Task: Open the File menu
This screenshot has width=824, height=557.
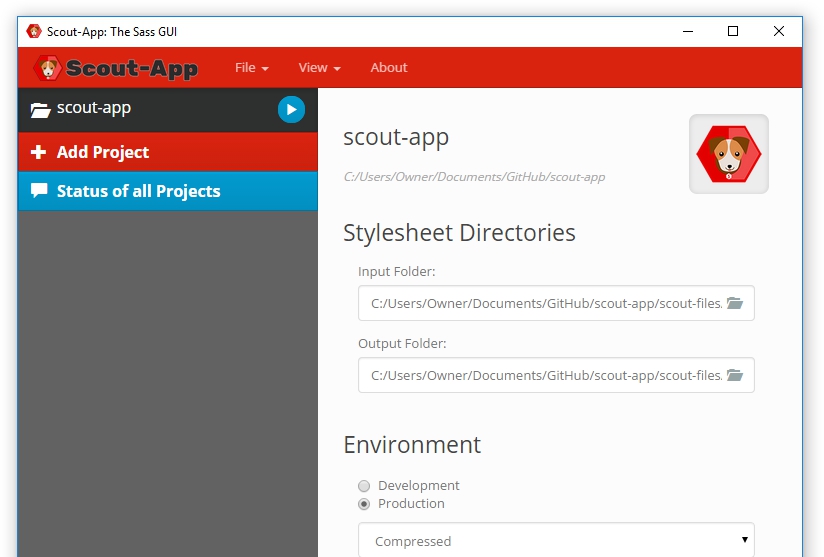Action: (x=252, y=68)
